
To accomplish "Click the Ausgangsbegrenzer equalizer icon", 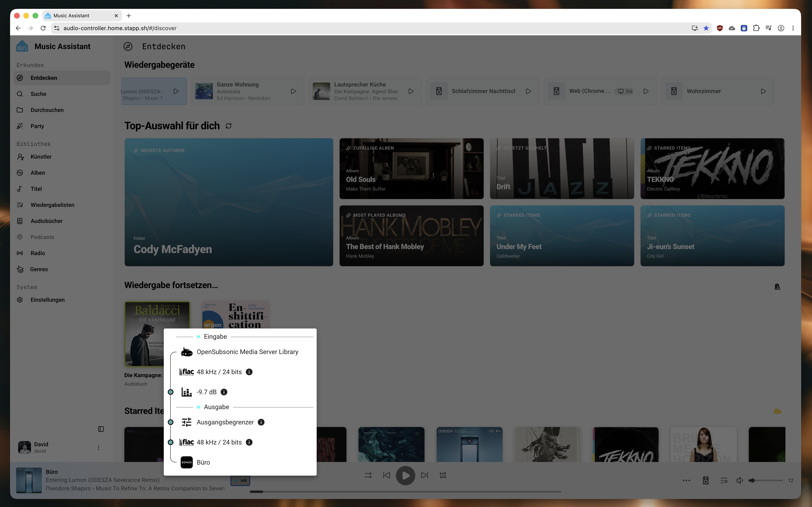I will click(187, 422).
